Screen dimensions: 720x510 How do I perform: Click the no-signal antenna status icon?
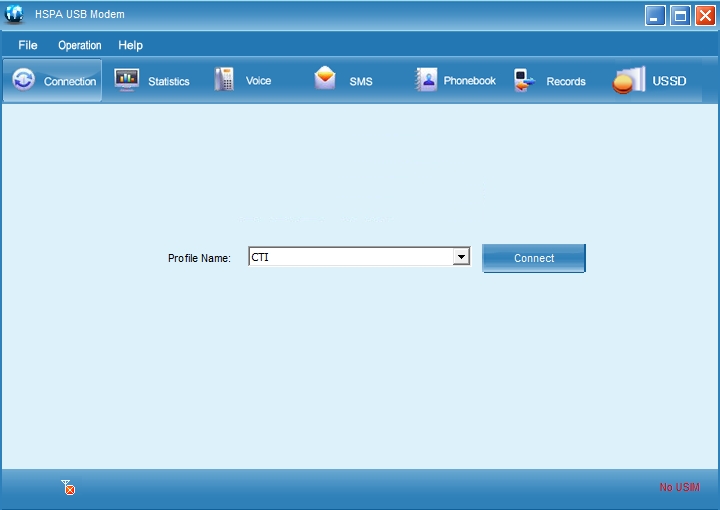[x=68, y=487]
